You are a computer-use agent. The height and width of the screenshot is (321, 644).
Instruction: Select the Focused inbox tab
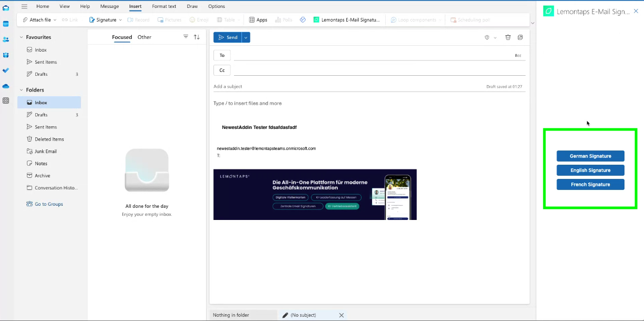(x=122, y=37)
